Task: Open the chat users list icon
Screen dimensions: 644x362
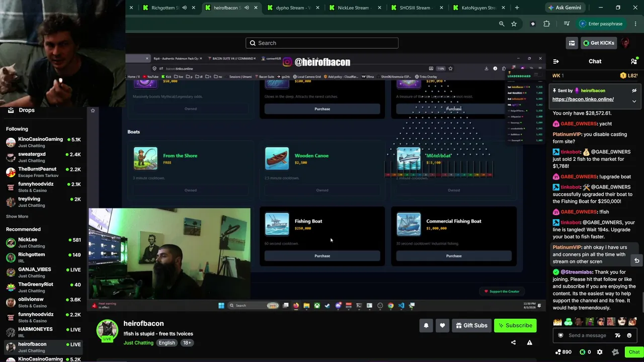Action: [633, 61]
